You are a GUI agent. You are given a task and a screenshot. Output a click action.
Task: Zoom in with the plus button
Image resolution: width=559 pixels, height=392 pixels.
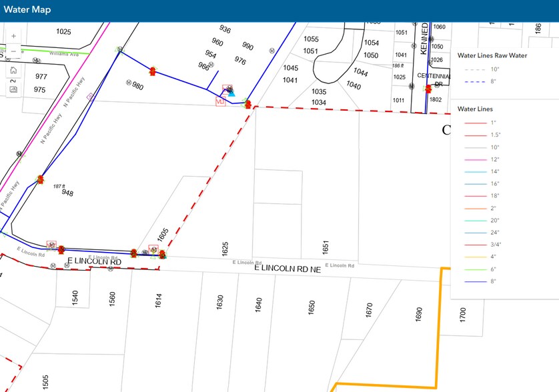14,37
